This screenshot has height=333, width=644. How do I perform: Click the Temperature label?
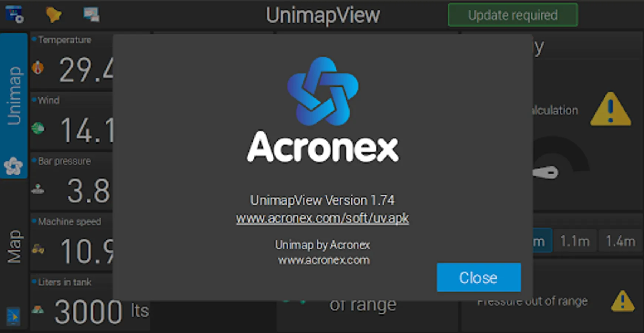point(65,40)
